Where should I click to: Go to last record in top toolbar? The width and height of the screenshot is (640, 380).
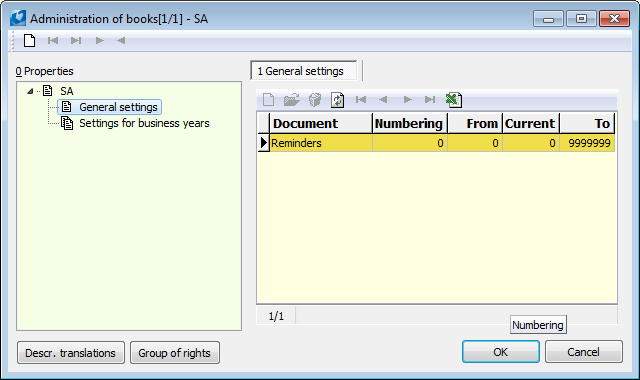(x=76, y=40)
